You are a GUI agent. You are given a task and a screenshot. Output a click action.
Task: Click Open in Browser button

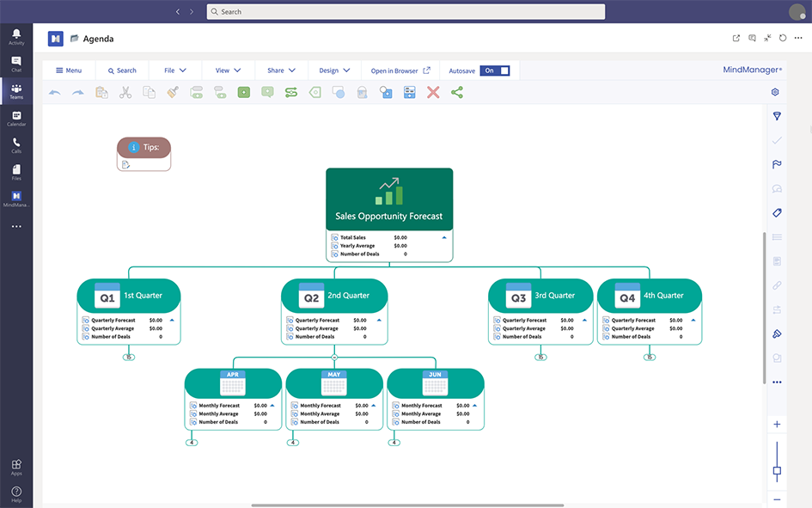point(400,70)
